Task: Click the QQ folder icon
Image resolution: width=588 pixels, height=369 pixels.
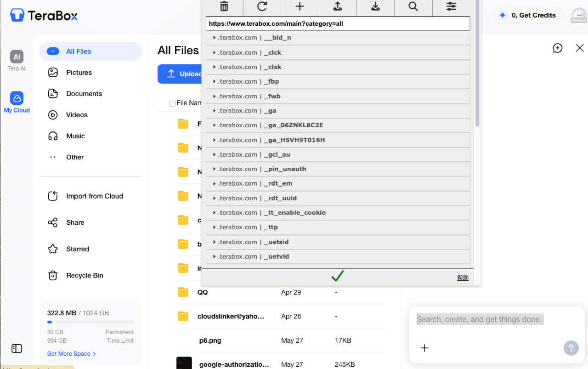Action: pyautogui.click(x=183, y=292)
